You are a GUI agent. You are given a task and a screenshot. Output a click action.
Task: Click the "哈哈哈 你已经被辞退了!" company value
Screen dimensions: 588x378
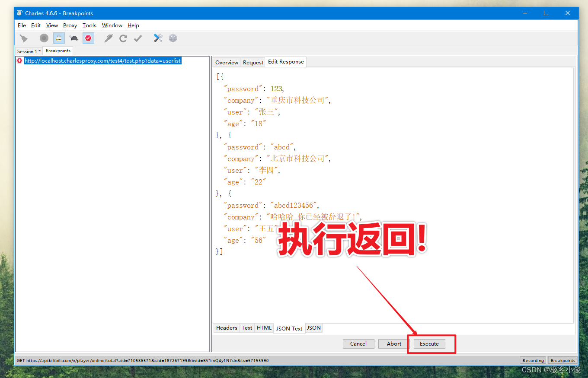click(x=313, y=217)
